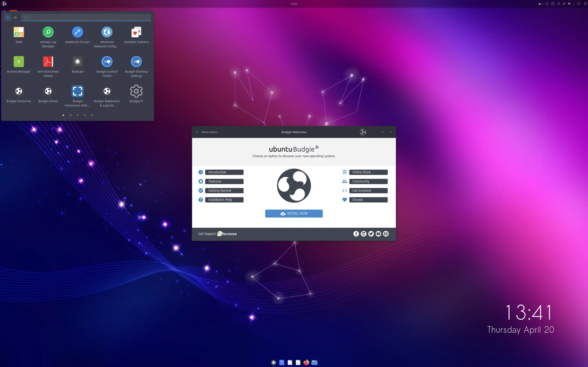Go to second page dot of app menu
Screen dimensions: 588x367
point(70,115)
